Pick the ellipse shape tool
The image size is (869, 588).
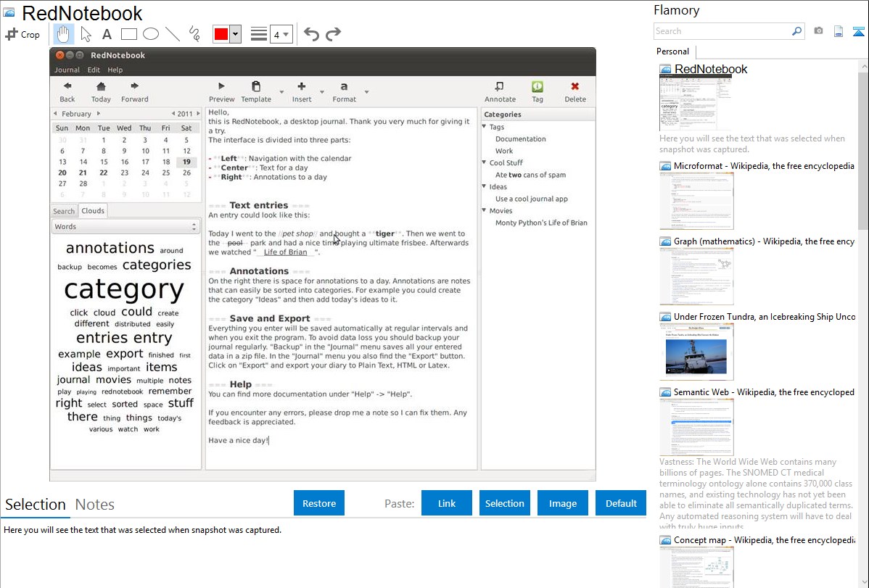150,34
